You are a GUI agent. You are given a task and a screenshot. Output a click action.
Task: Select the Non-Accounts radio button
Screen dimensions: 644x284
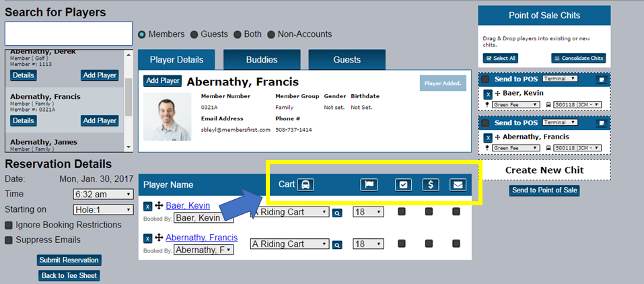click(x=271, y=34)
